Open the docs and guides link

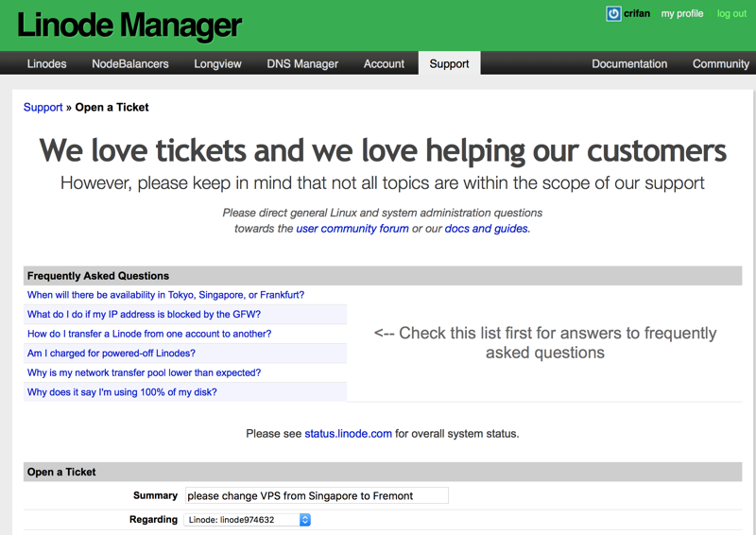click(x=486, y=229)
